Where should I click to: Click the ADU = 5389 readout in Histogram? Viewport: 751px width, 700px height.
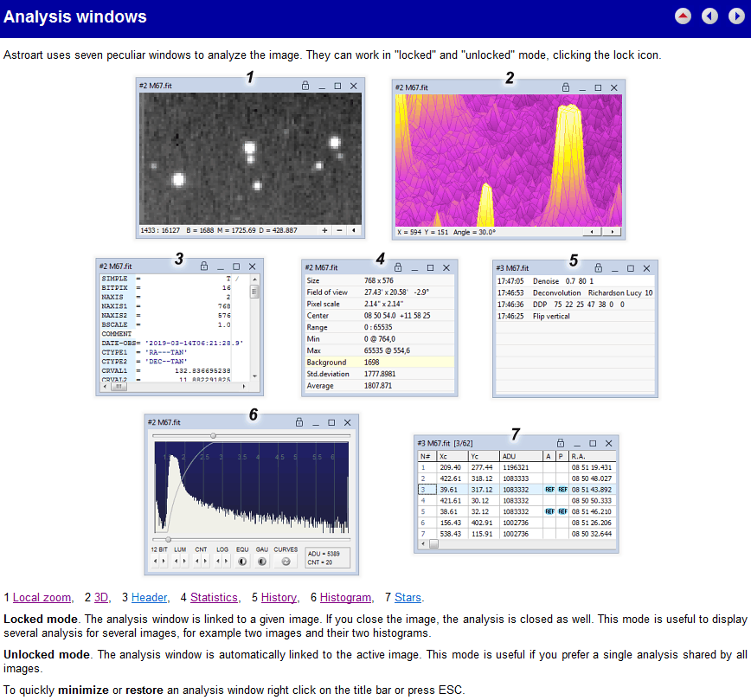click(x=324, y=554)
